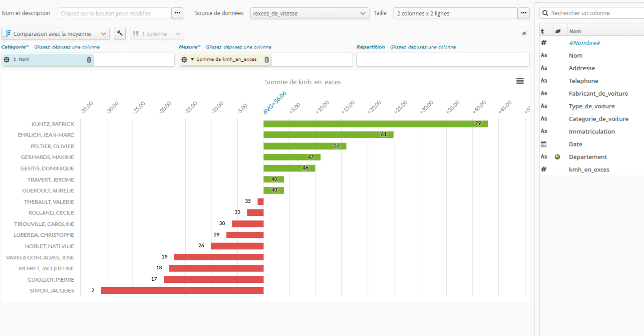Click the Nom header in column list
The width and height of the screenshot is (644, 336).
tap(575, 31)
